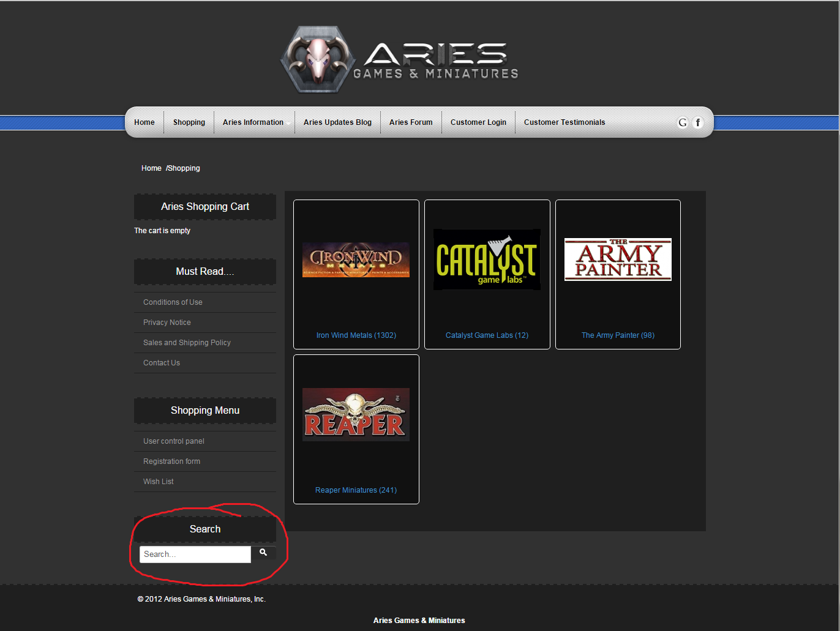Open User control panel link
This screenshot has width=840, height=631.
tap(174, 441)
